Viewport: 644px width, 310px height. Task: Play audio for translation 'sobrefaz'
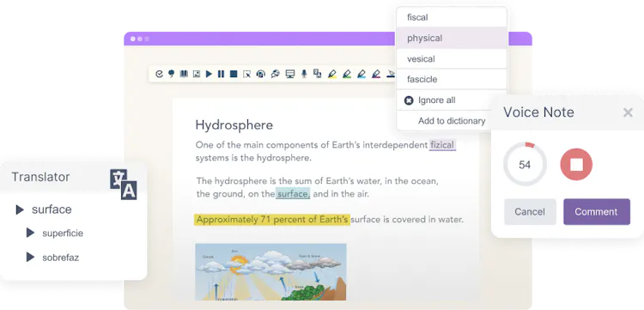30,258
